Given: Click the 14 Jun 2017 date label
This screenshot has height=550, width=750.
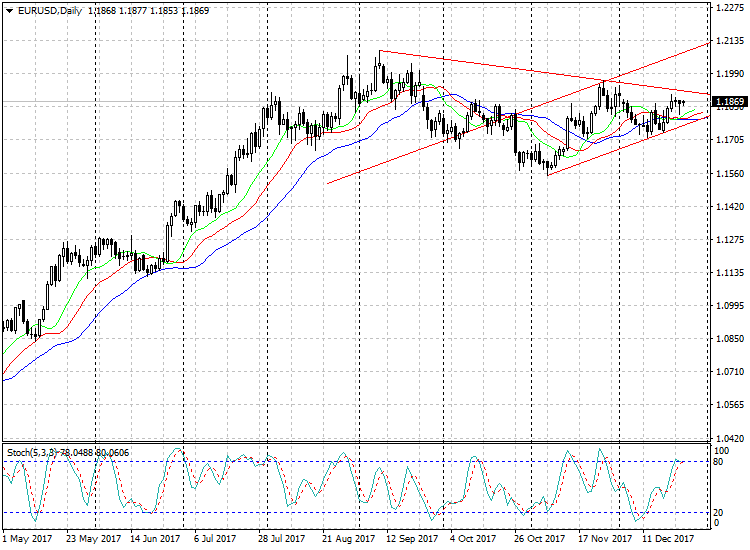Looking at the screenshot, I should [155, 539].
